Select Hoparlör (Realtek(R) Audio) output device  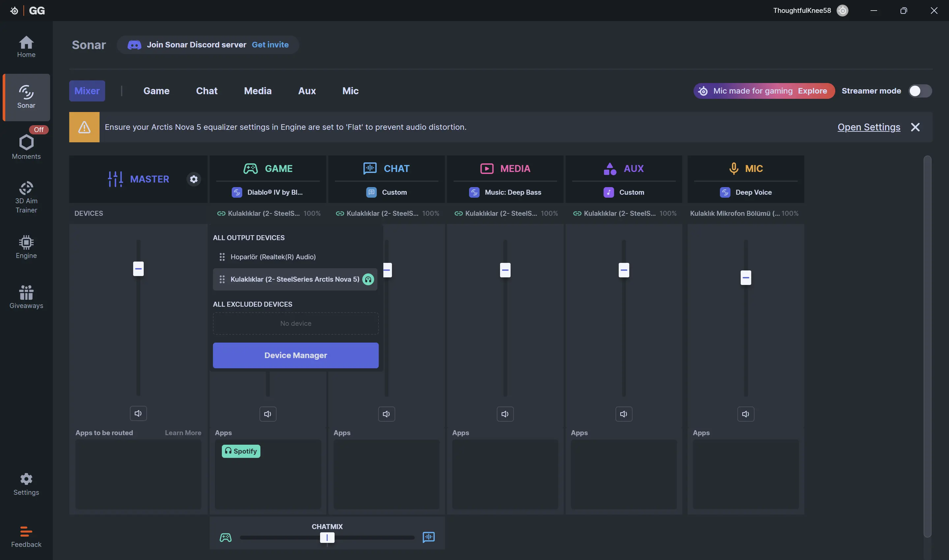(x=295, y=257)
